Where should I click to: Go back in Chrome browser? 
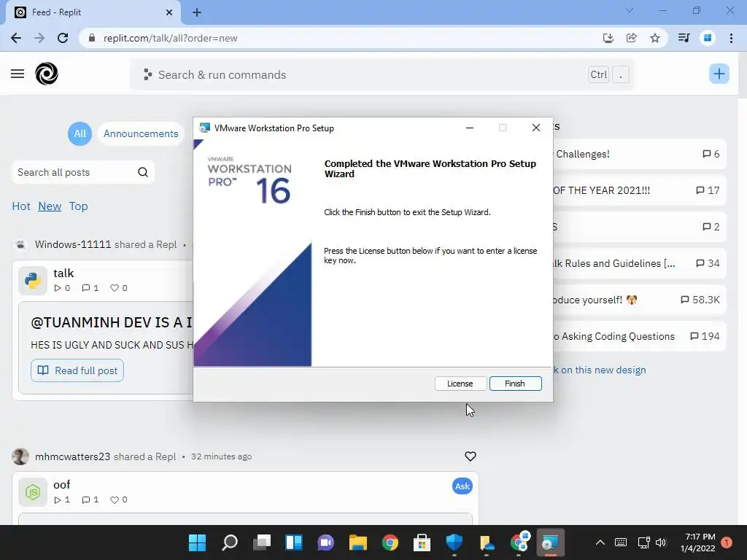click(16, 38)
